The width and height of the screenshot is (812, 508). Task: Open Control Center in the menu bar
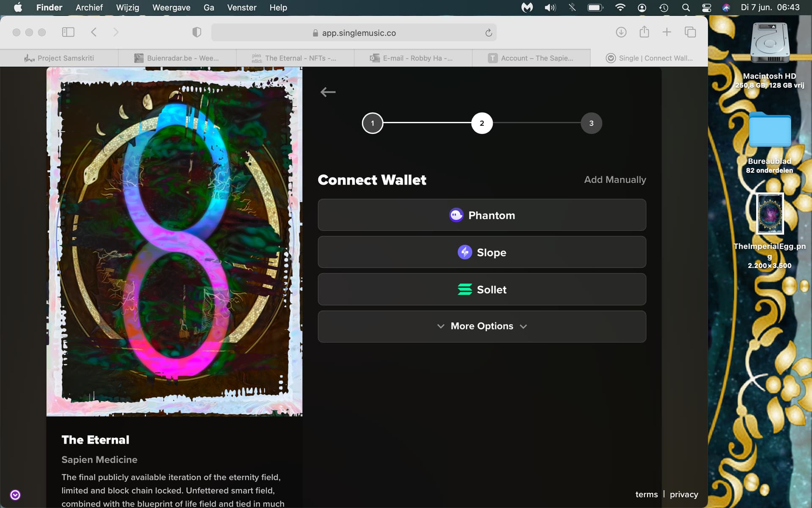click(706, 8)
